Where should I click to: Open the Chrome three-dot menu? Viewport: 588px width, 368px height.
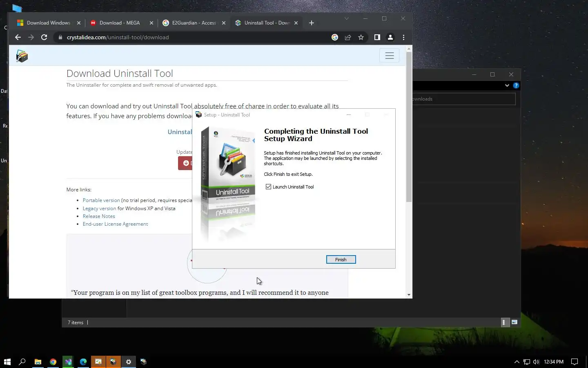coord(403,37)
